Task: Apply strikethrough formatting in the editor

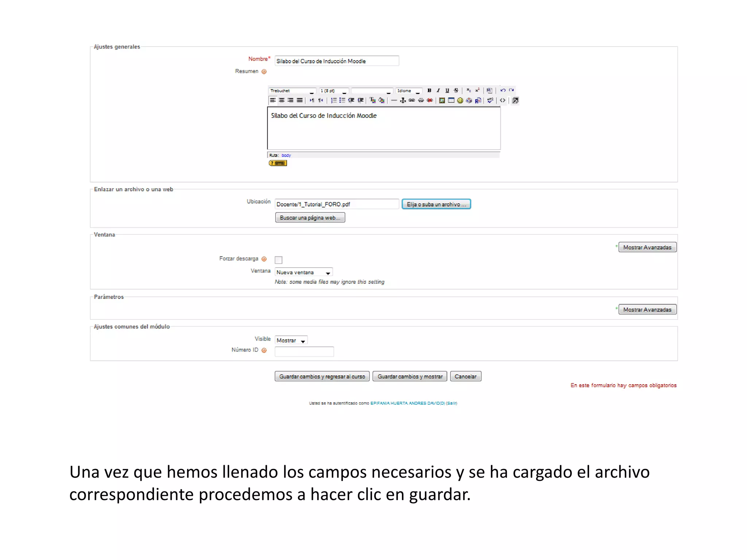Action: tap(456, 90)
